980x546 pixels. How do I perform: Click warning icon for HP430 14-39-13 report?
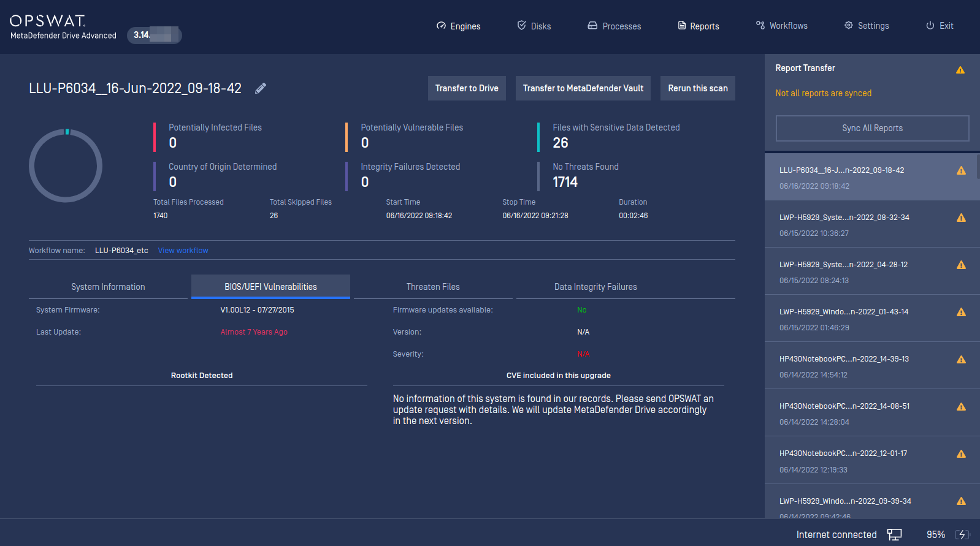[961, 359]
